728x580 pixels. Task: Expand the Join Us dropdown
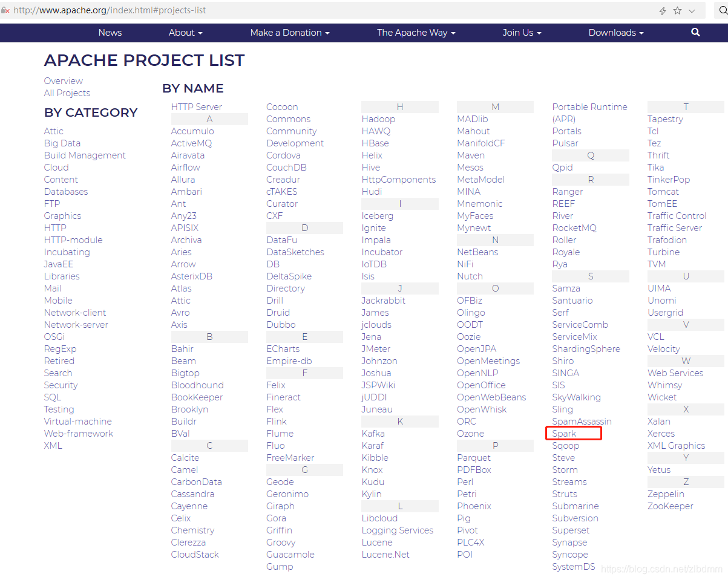[x=522, y=33]
